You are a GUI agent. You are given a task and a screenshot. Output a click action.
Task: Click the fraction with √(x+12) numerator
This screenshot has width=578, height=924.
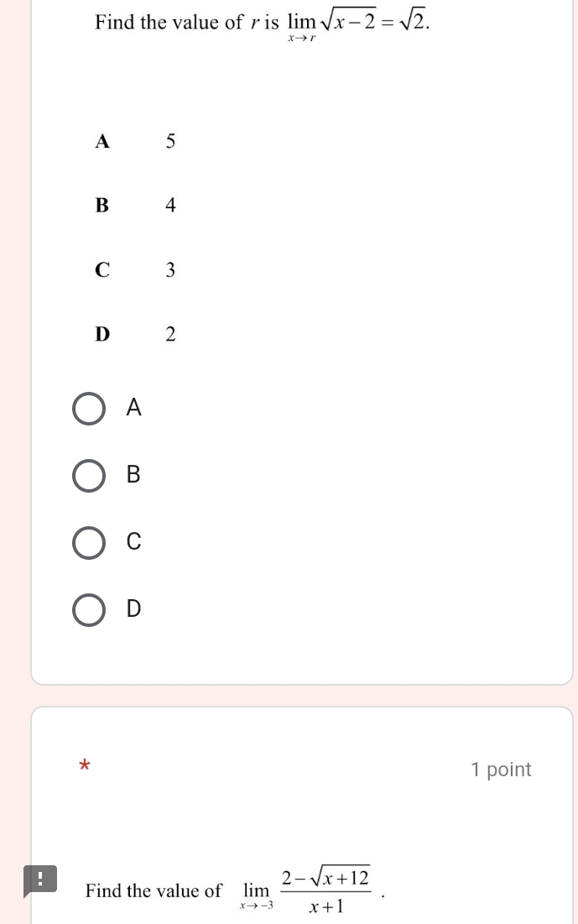click(x=326, y=891)
